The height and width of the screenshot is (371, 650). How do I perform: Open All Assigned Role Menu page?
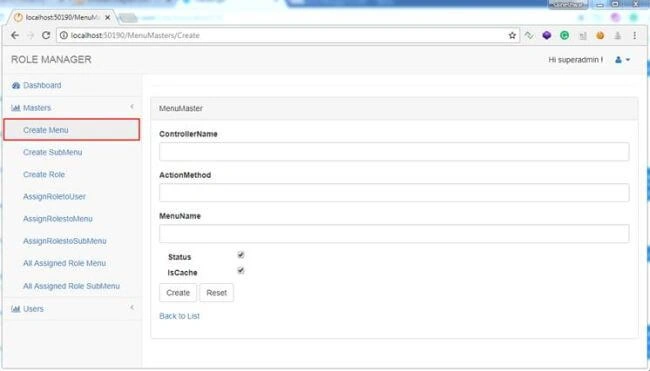click(64, 263)
